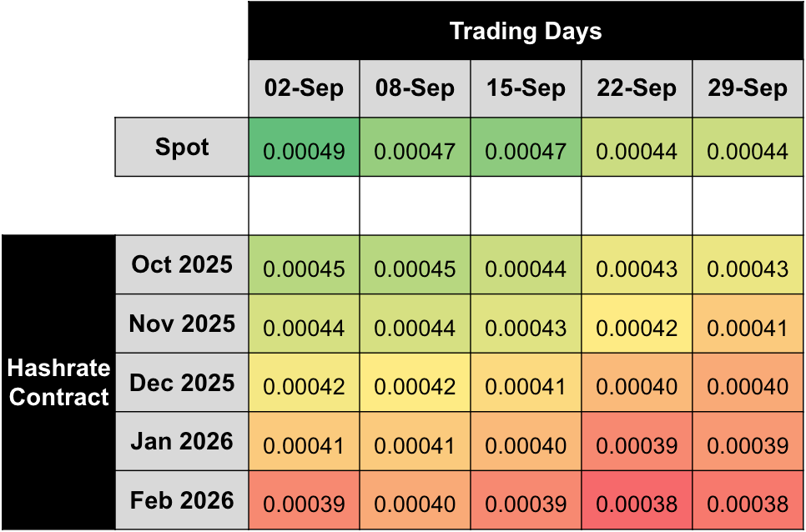Select the Spot value for 29-Sep

[x=748, y=152]
